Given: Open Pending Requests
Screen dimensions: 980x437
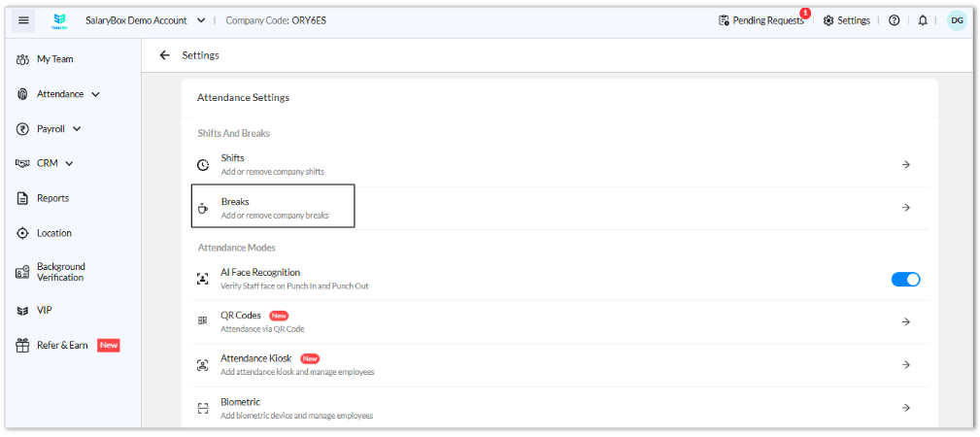Looking at the screenshot, I should point(761,20).
